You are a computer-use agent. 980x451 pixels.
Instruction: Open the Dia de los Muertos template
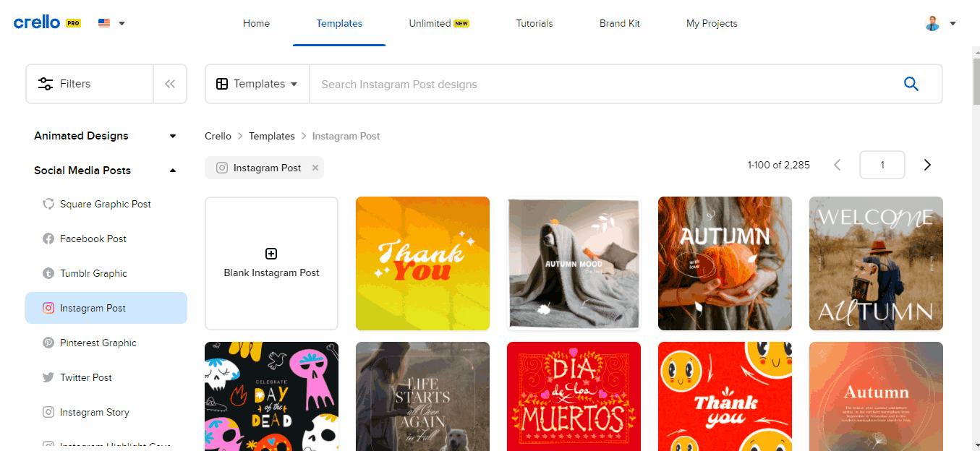tap(574, 396)
